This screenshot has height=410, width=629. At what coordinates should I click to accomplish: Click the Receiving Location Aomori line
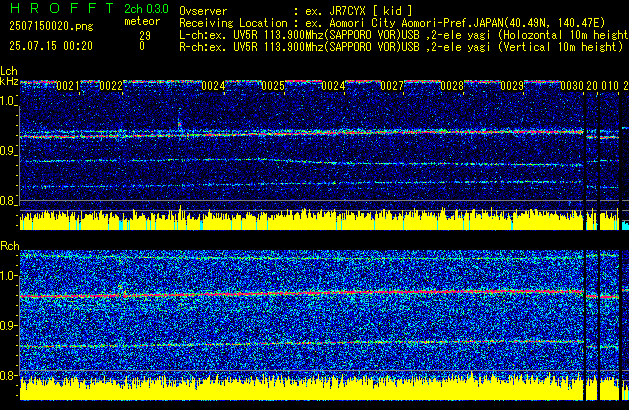pyautogui.click(x=392, y=23)
